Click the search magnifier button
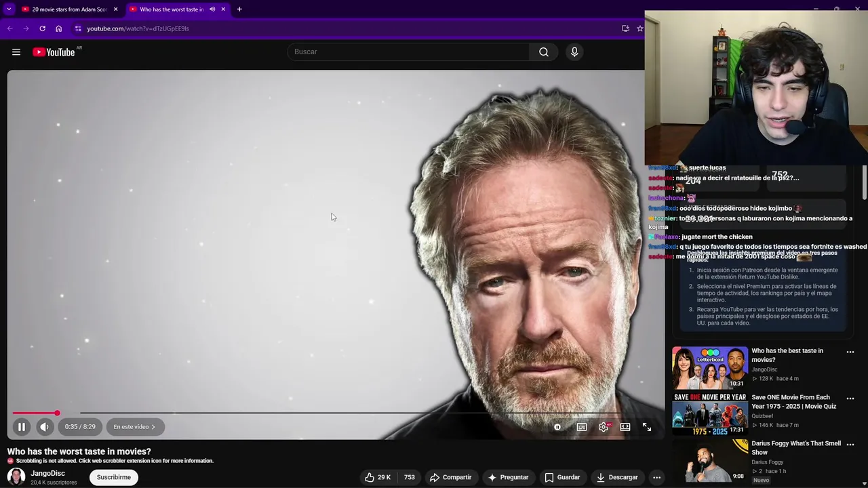Screen dimensions: 868x488 (x=544, y=52)
